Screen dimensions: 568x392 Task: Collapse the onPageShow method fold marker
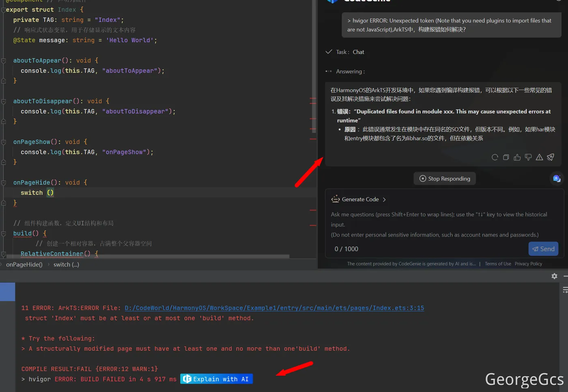pos(4,142)
